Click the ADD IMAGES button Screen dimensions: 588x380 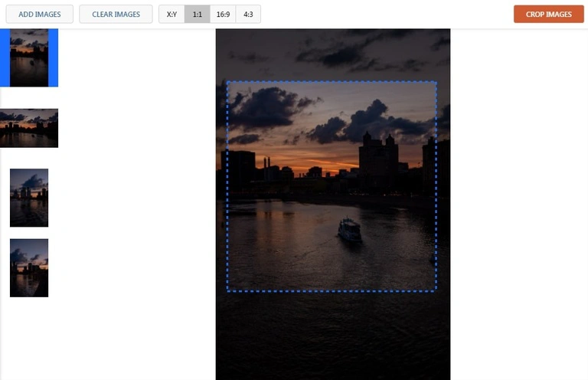[x=39, y=15]
